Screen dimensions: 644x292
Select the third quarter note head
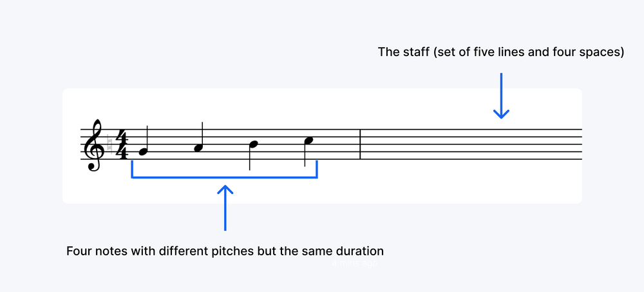click(x=253, y=144)
